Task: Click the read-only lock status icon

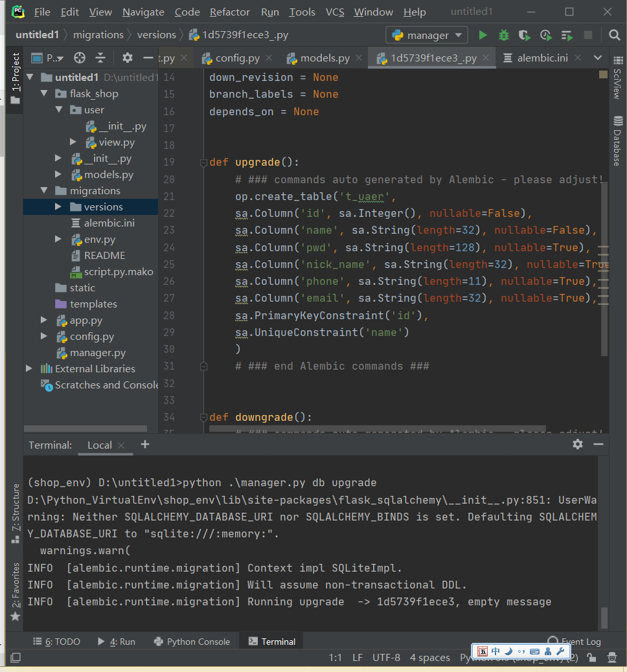Action: pos(592,657)
